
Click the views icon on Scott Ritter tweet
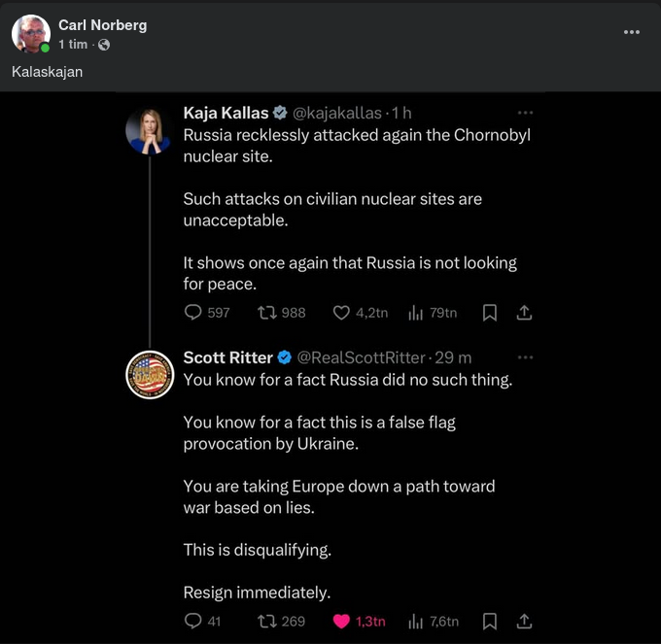tap(415, 621)
